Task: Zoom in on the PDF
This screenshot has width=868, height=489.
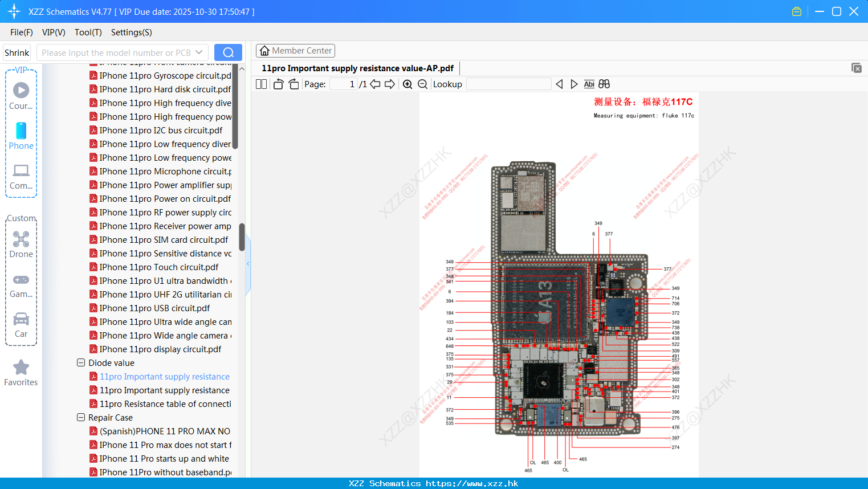Action: coord(407,84)
